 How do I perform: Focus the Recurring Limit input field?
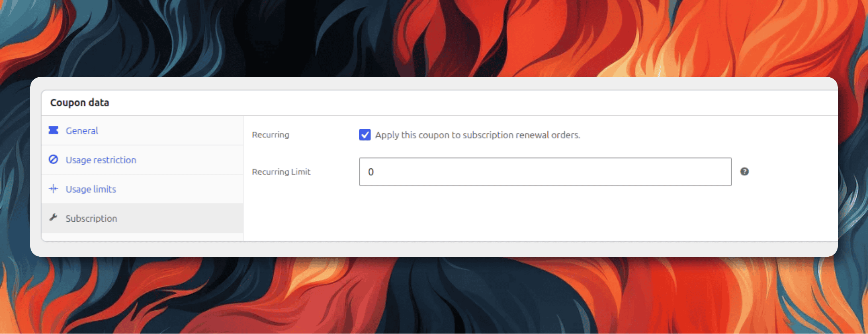point(545,172)
